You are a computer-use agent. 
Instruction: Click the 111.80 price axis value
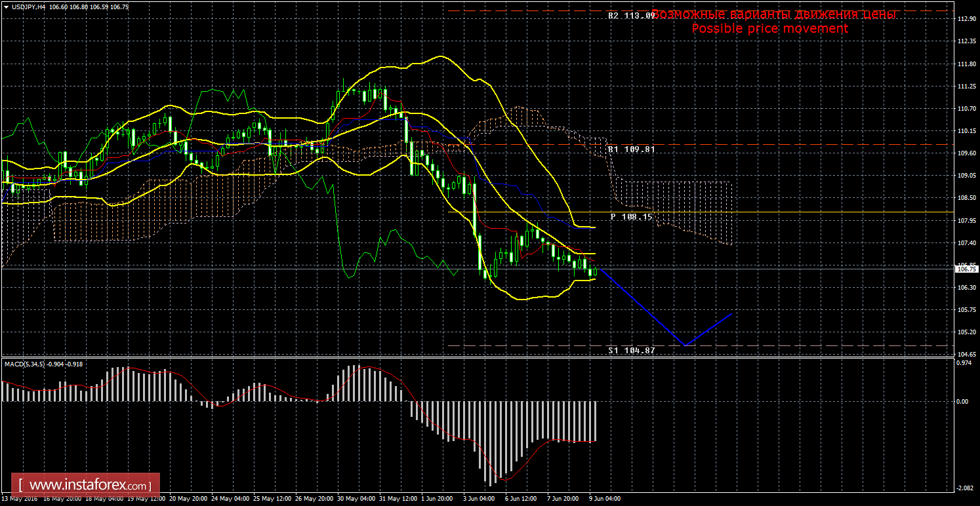(x=966, y=64)
